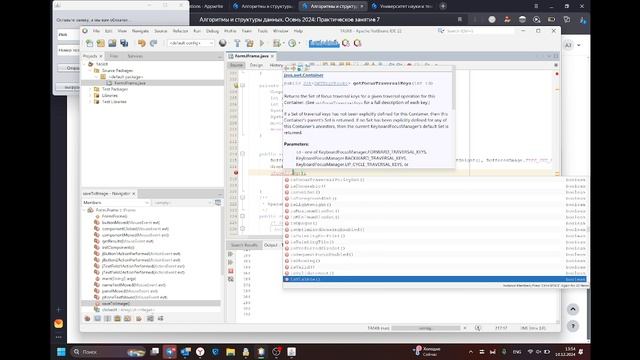Image resolution: width=640 pixels, height=360 pixels.
Task: Click the Clean and Build icon
Action: (x=249, y=43)
